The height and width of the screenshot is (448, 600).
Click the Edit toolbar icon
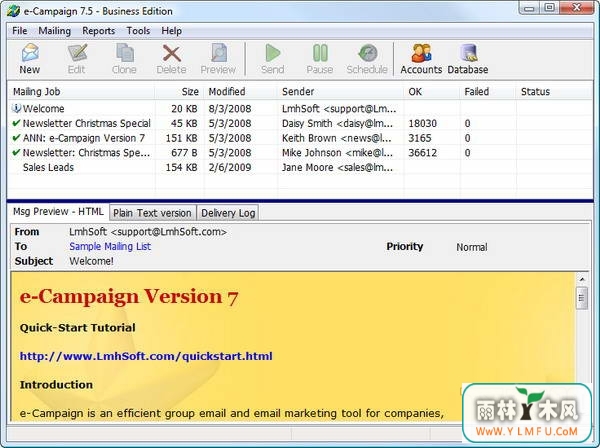(x=77, y=59)
